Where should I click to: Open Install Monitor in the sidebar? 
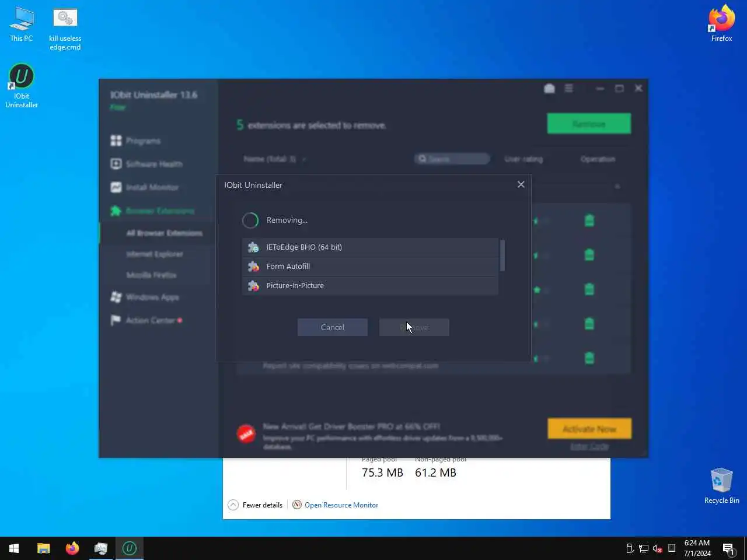coord(152,187)
